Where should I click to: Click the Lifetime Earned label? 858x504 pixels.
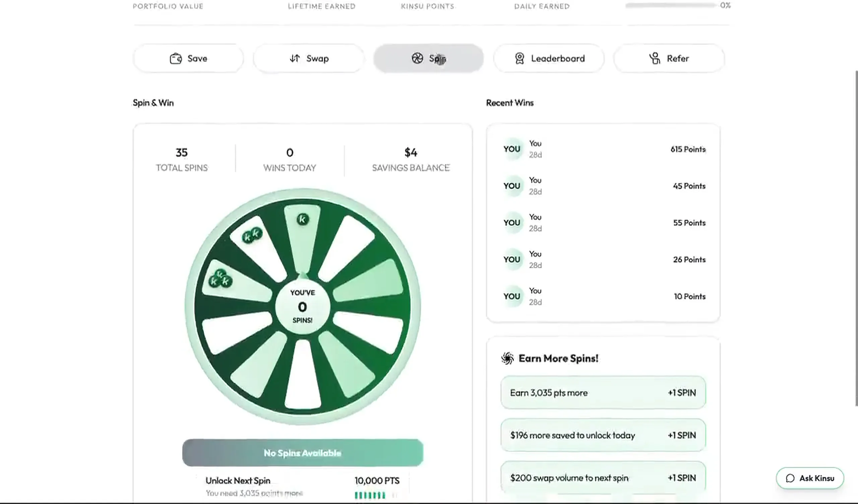pyautogui.click(x=321, y=6)
